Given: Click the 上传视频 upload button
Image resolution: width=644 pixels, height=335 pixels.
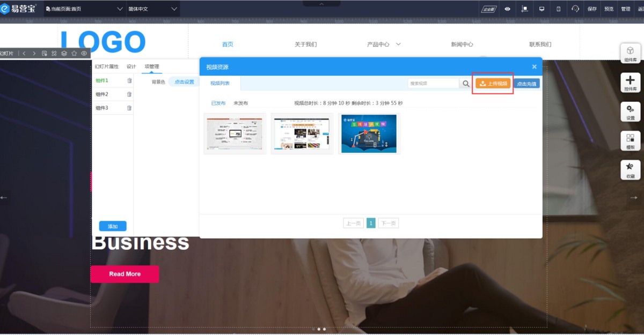Looking at the screenshot, I should [493, 83].
